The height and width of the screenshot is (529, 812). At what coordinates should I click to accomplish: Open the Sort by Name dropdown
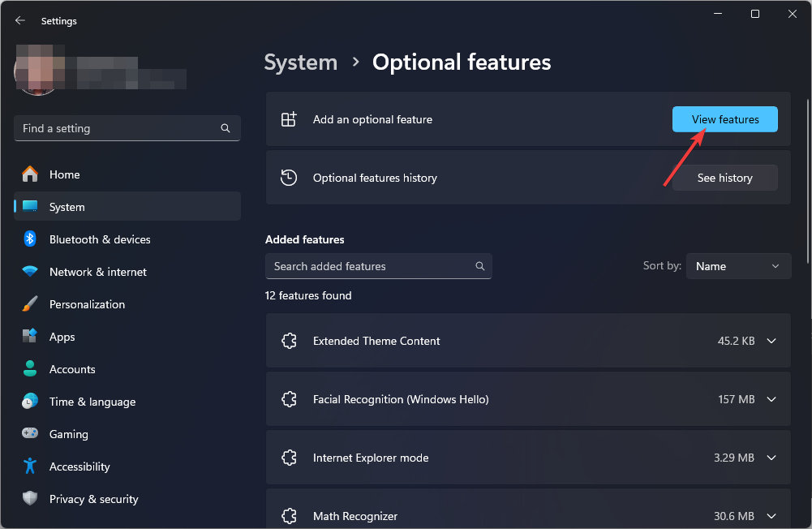(x=738, y=266)
